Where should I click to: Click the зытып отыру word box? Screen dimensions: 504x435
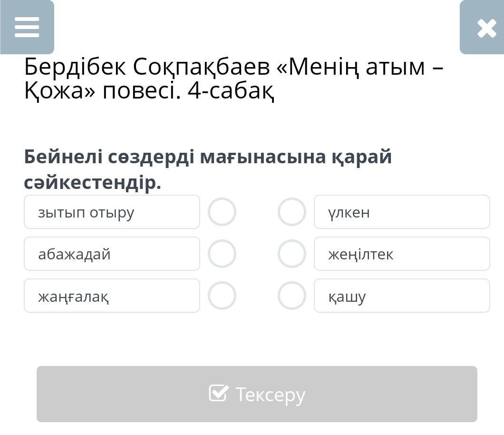(x=112, y=212)
